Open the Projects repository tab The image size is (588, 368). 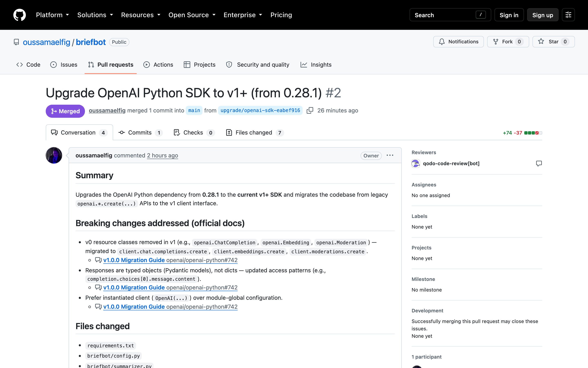199,64
